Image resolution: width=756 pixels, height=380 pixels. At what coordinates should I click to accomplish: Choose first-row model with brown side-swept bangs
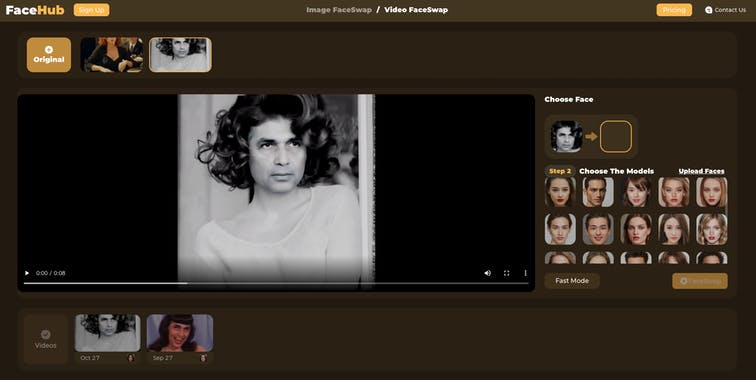tap(636, 192)
